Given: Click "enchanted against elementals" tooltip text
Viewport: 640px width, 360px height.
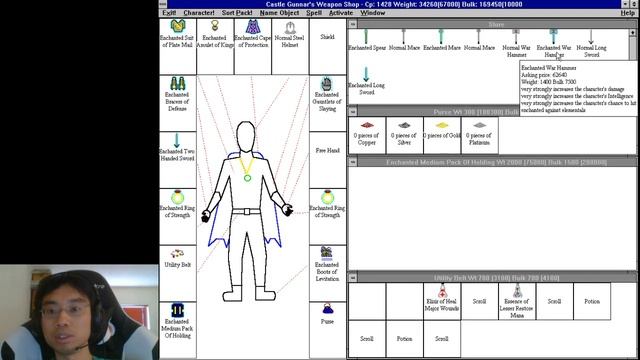Looking at the screenshot, I should 553,110.
